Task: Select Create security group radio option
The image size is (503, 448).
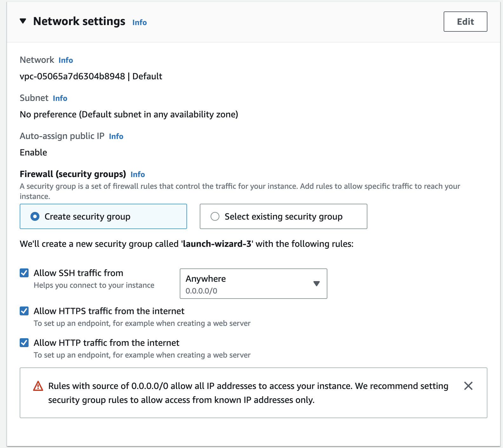Action: (35, 216)
